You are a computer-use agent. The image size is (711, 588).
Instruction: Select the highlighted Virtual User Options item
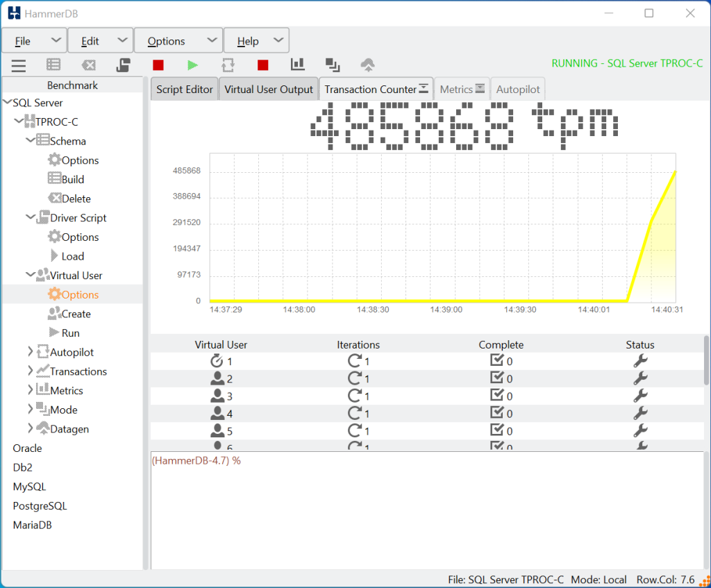74,294
